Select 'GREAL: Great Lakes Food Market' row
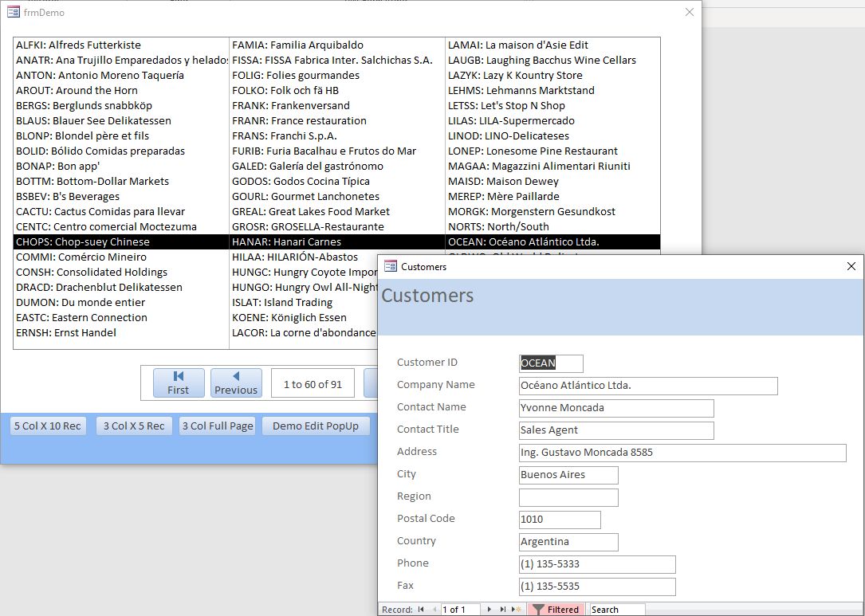Image resolution: width=865 pixels, height=616 pixels. point(337,212)
